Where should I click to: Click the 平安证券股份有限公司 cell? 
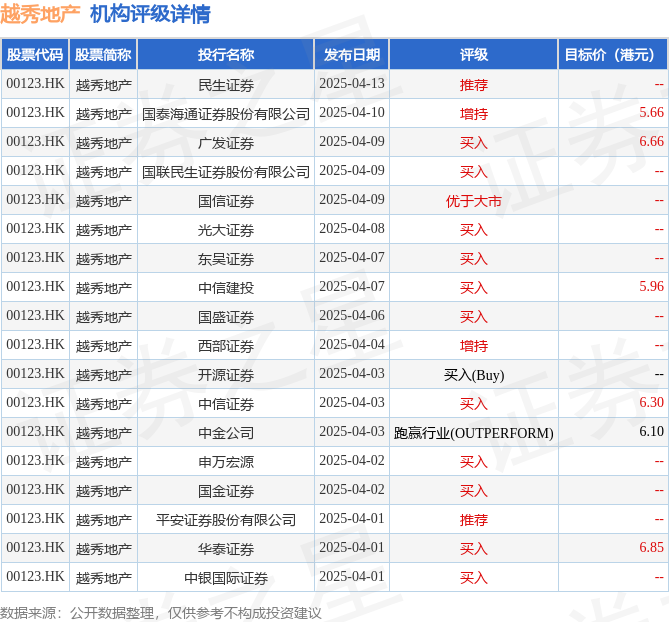tap(226, 520)
